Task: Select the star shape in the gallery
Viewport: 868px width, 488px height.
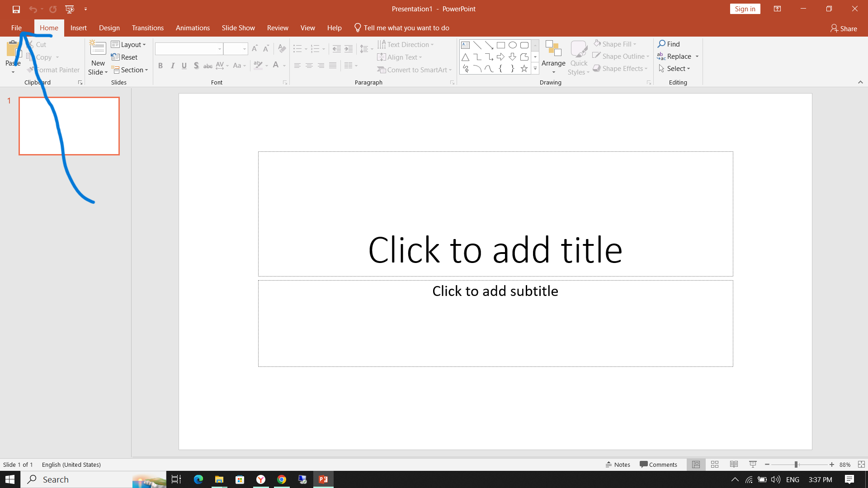Action: tap(524, 69)
